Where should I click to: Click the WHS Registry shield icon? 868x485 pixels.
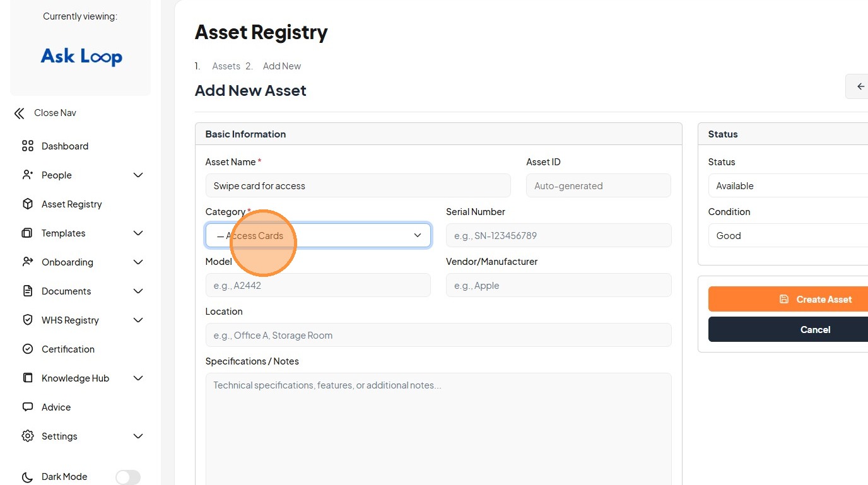click(x=27, y=320)
